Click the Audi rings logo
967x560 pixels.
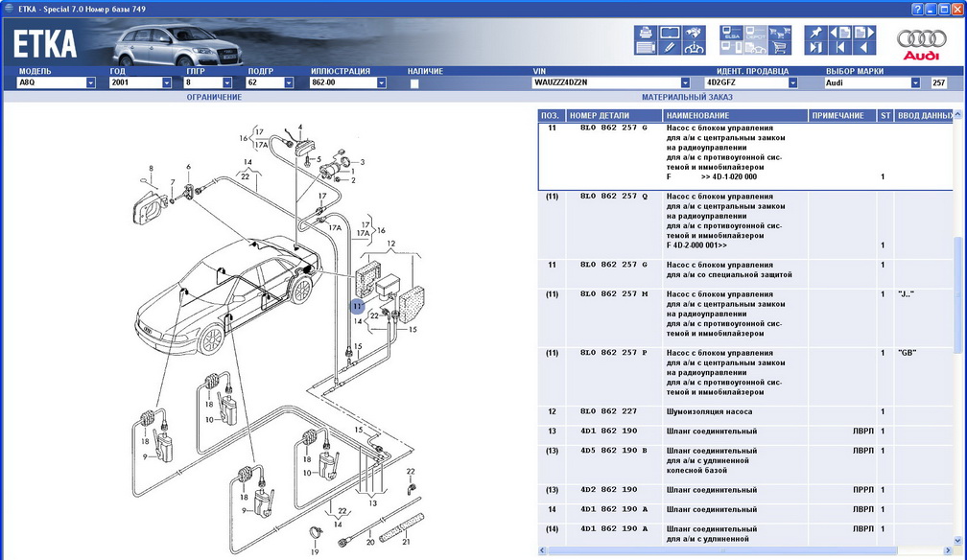(x=921, y=42)
